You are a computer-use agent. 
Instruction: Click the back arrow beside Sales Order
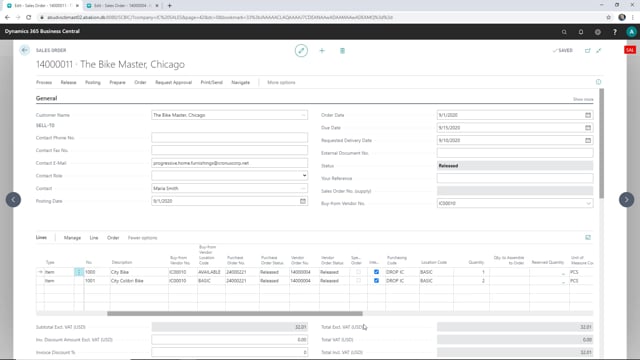click(24, 50)
